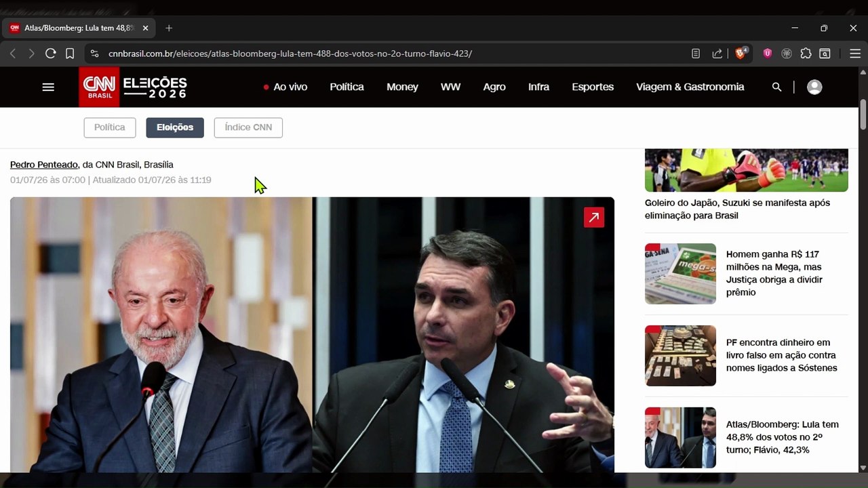
Task: Click the Eleições 2026 logo
Action: pyautogui.click(x=155, y=87)
